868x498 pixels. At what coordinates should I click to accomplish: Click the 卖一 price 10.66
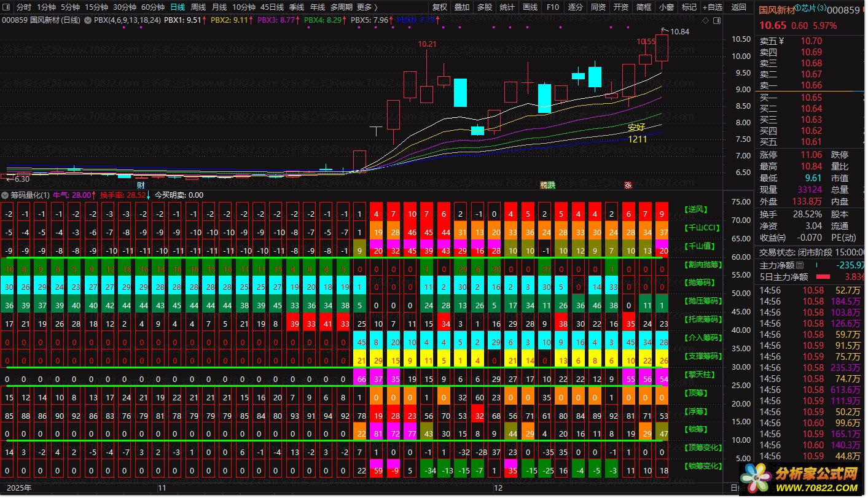(811, 85)
